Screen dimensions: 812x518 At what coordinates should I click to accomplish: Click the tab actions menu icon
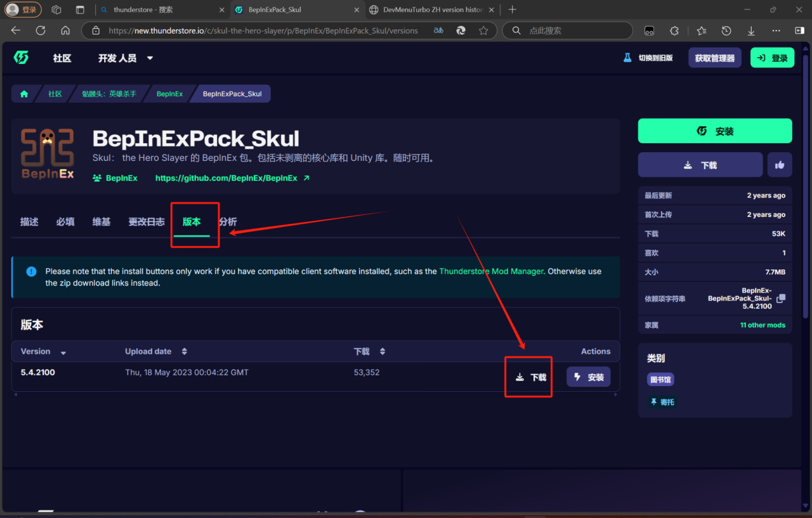(80, 10)
